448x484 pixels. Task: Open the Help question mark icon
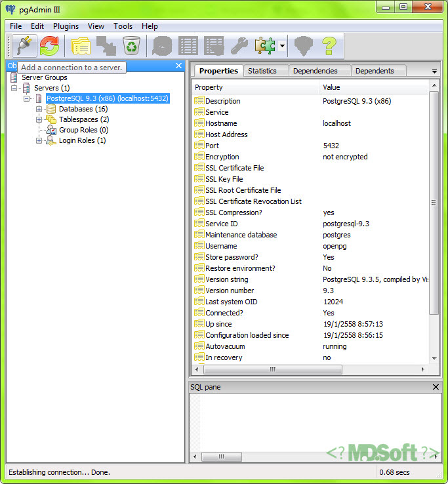coord(329,46)
